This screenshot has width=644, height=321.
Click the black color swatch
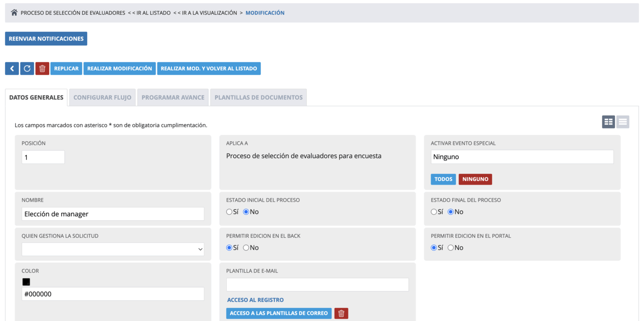tap(26, 282)
